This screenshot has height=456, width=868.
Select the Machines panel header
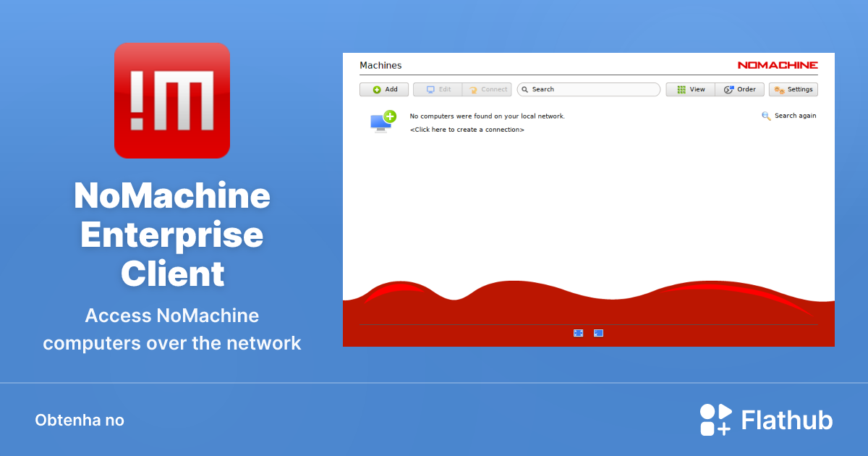tap(381, 65)
